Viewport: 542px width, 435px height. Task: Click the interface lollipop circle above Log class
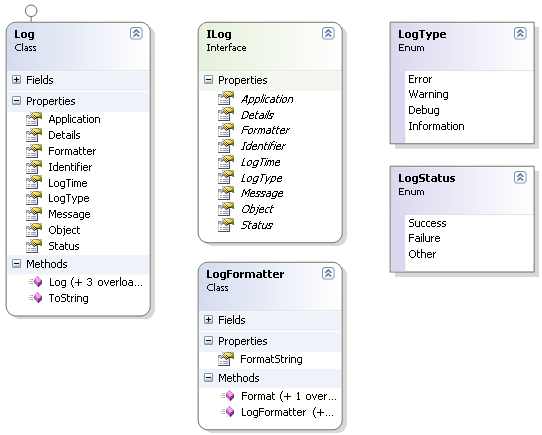[x=31, y=11]
